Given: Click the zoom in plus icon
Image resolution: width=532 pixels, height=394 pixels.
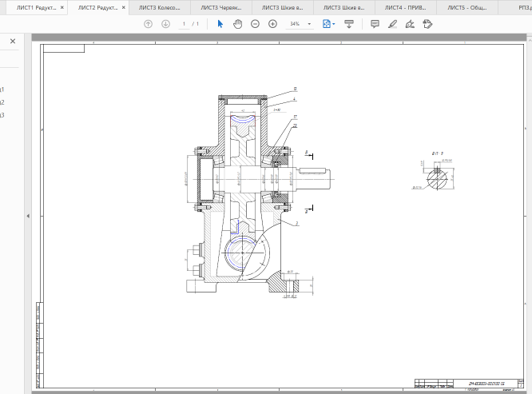Looking at the screenshot, I should [x=272, y=24].
